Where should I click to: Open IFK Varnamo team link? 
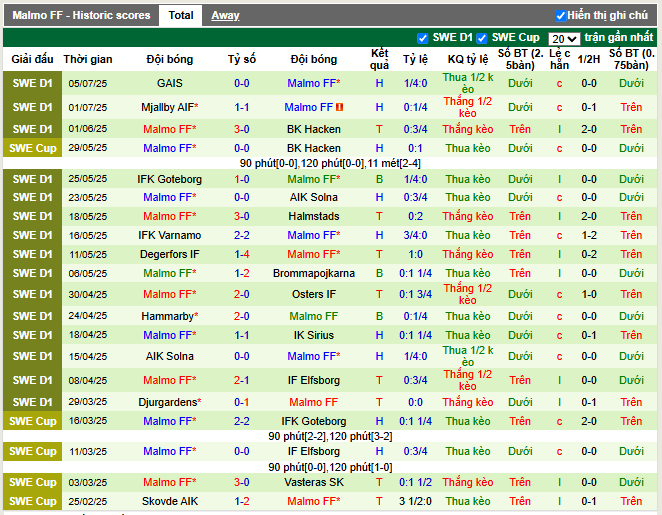(170, 235)
